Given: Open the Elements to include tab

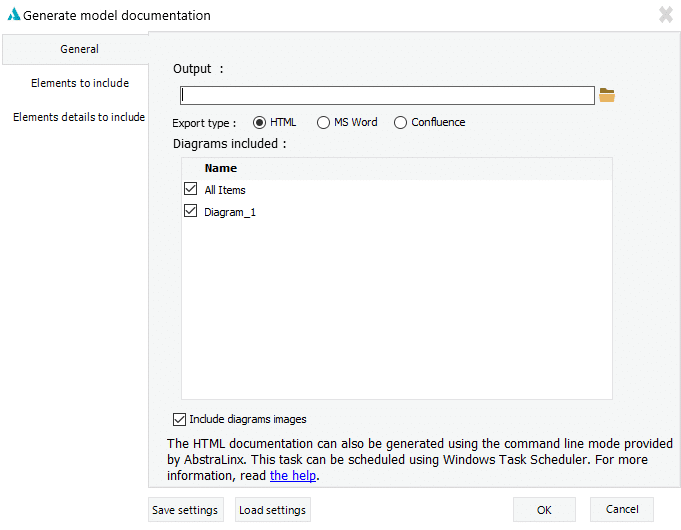Looking at the screenshot, I should point(79,83).
